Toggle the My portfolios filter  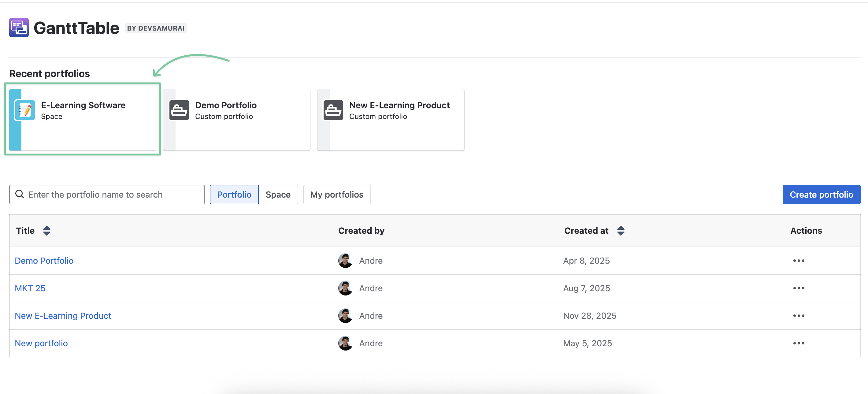pos(337,195)
